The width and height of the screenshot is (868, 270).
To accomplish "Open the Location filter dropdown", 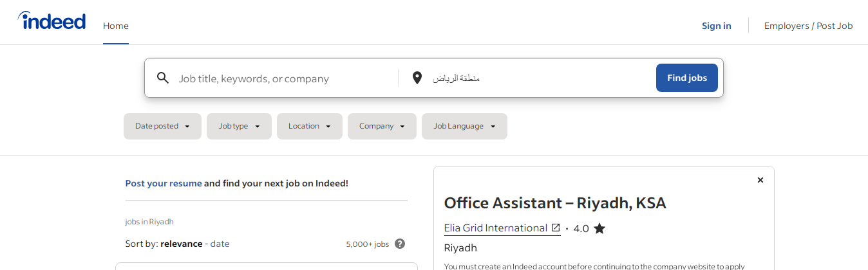I will (309, 126).
